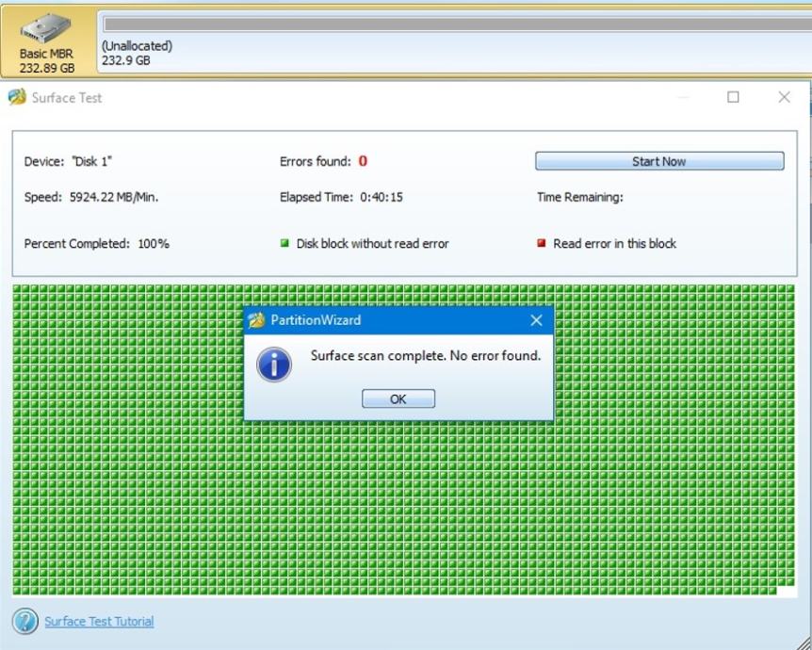Click the 232.89 GB disk size label
This screenshot has height=650, width=812.
pyautogui.click(x=47, y=68)
